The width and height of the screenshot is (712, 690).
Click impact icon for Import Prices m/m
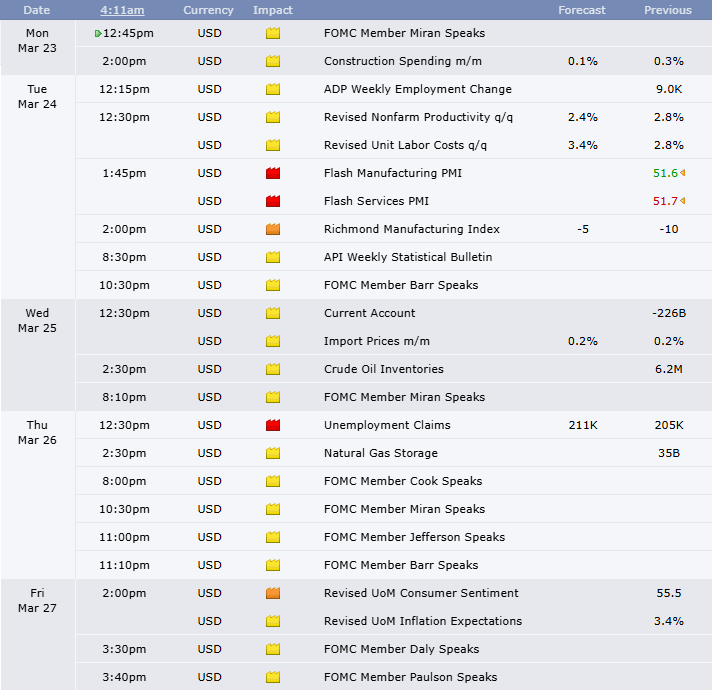[x=273, y=341]
